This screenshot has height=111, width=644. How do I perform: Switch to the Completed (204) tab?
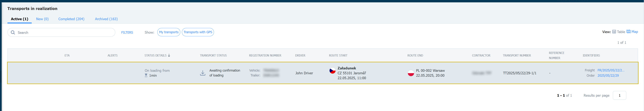click(71, 19)
